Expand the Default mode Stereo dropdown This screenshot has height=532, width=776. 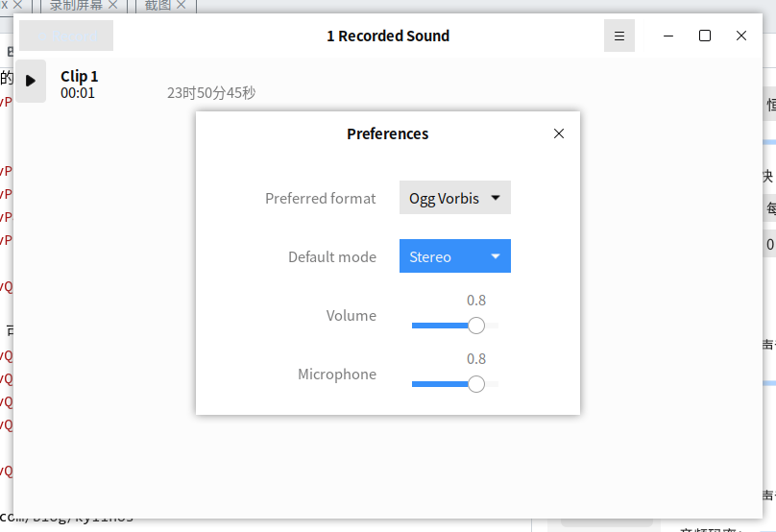click(x=455, y=255)
